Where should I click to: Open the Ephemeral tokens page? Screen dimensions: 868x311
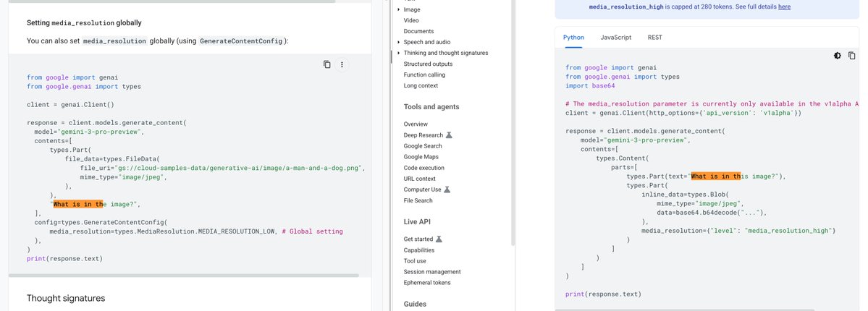pyautogui.click(x=427, y=283)
